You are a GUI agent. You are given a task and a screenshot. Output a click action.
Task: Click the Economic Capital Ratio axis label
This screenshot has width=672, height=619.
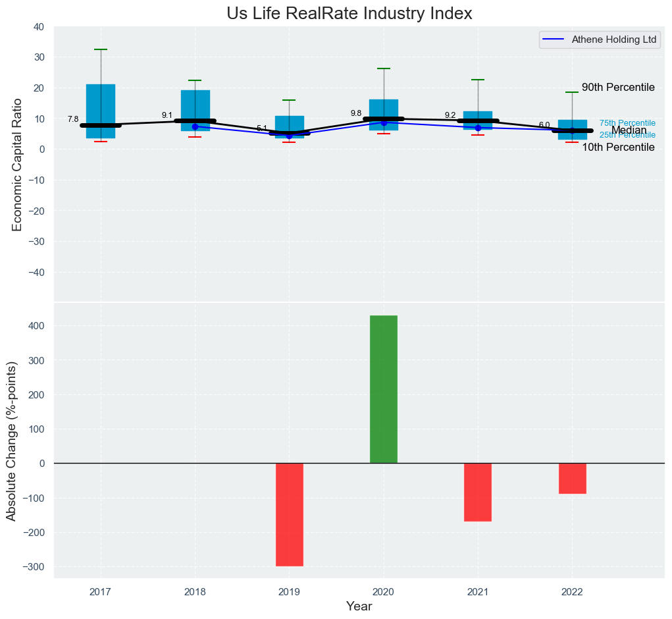pos(17,164)
